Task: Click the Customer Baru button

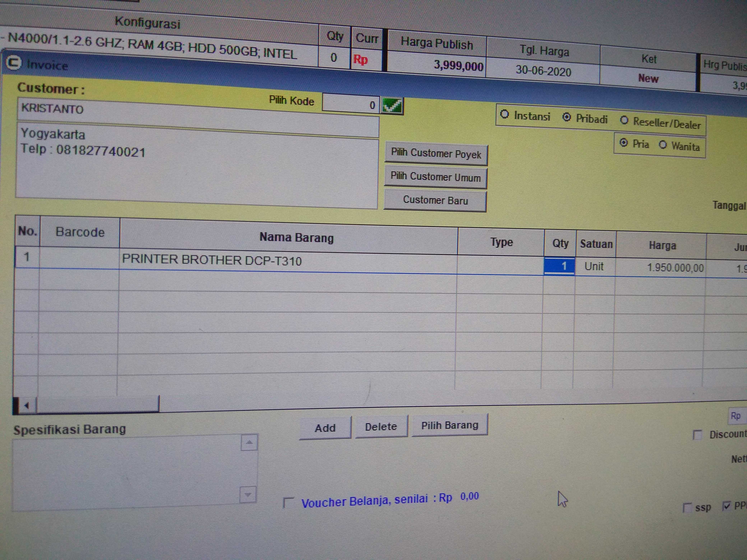Action: coord(435,200)
